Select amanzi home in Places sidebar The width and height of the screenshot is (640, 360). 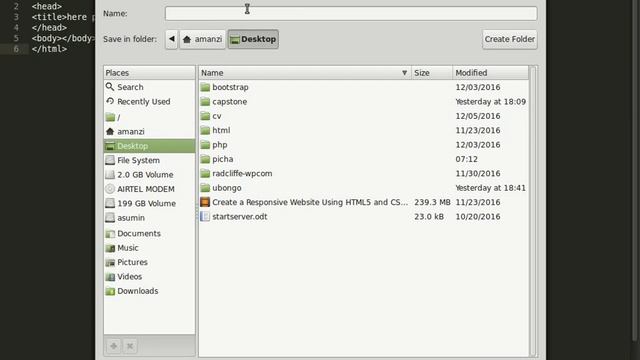pos(149,131)
